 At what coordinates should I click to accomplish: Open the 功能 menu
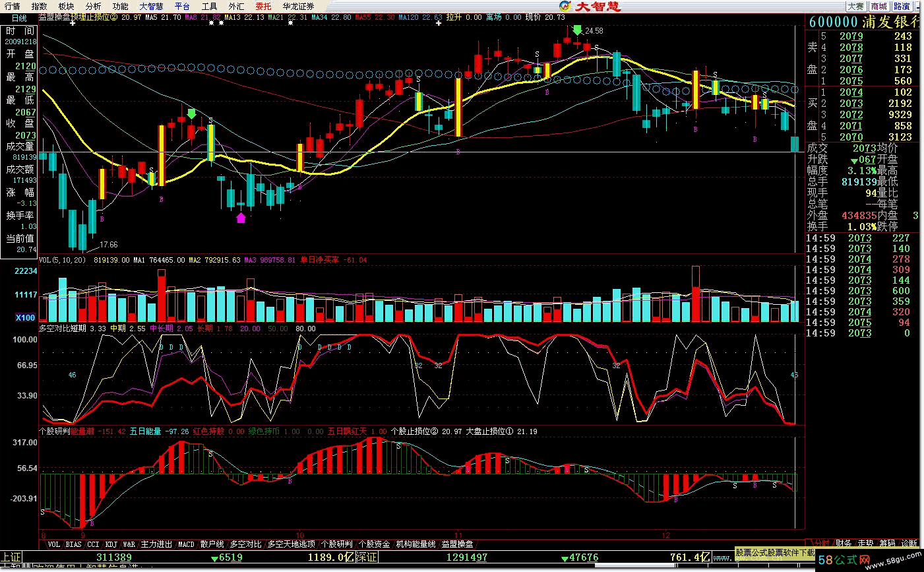(x=120, y=6)
